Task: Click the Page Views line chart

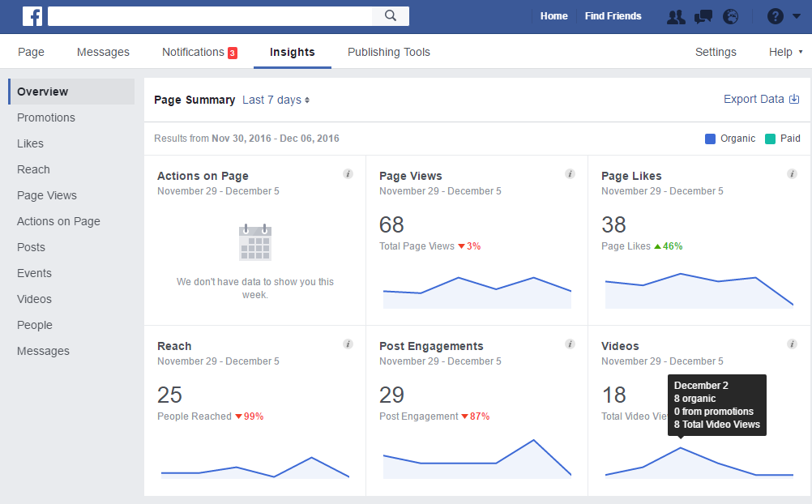Action: tap(477, 293)
